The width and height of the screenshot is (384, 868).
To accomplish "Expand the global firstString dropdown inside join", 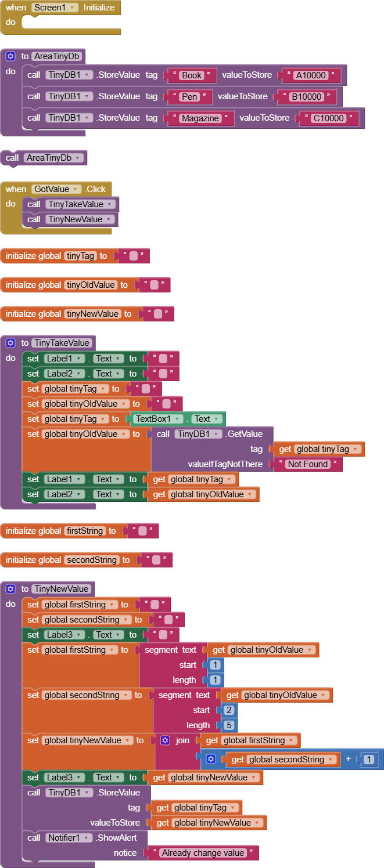I will [x=290, y=740].
